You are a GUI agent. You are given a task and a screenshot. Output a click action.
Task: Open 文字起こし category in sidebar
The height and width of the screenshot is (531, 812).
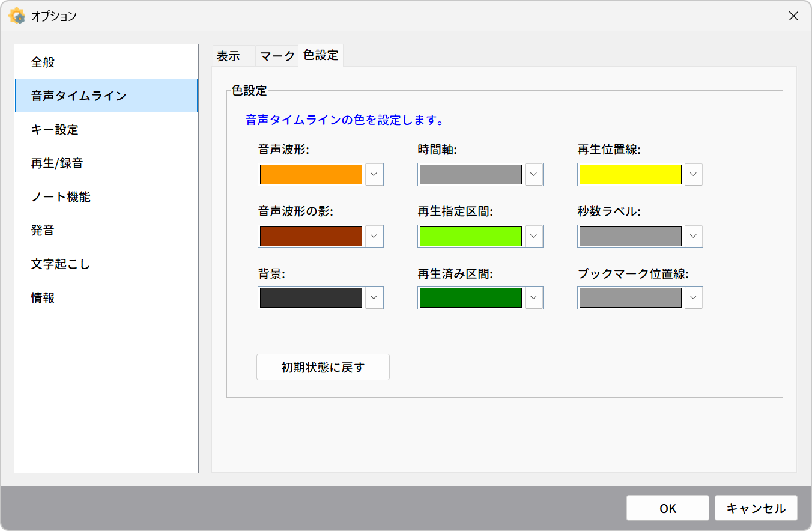point(106,264)
